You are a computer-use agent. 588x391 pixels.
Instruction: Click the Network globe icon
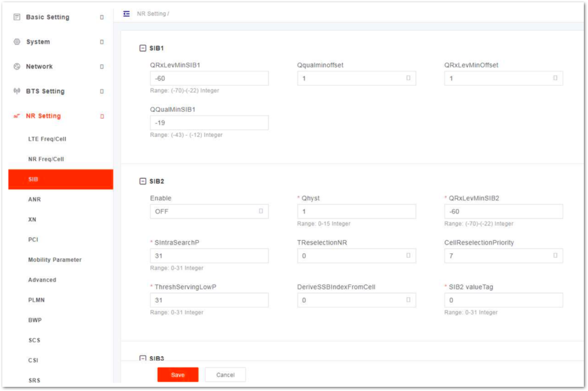pyautogui.click(x=17, y=67)
